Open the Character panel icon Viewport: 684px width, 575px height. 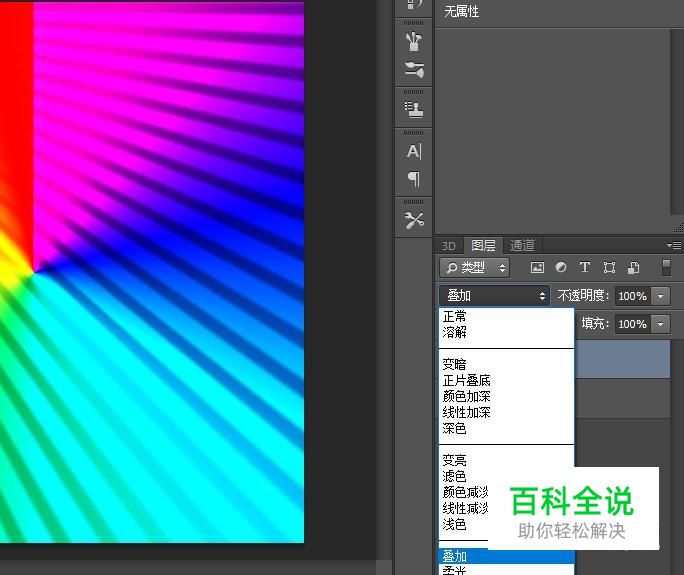414,151
